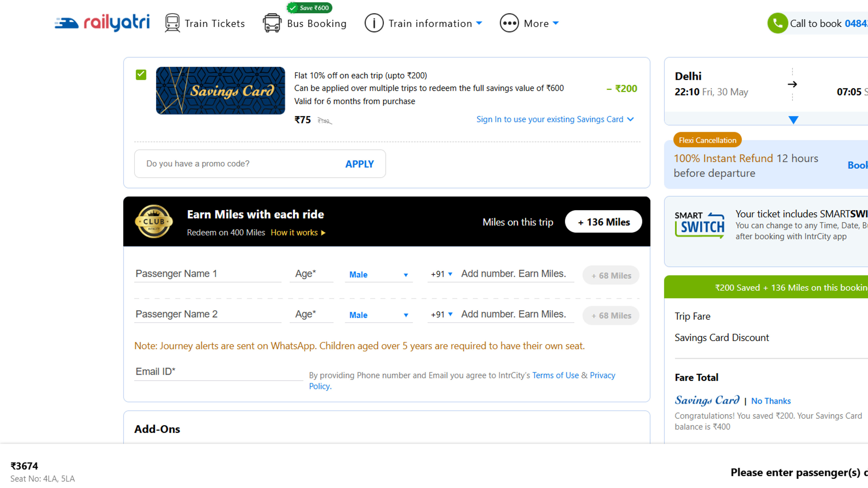Screen dimensions: 868x488
Task: Open gender dropdown for Passenger 1
Action: click(x=379, y=274)
